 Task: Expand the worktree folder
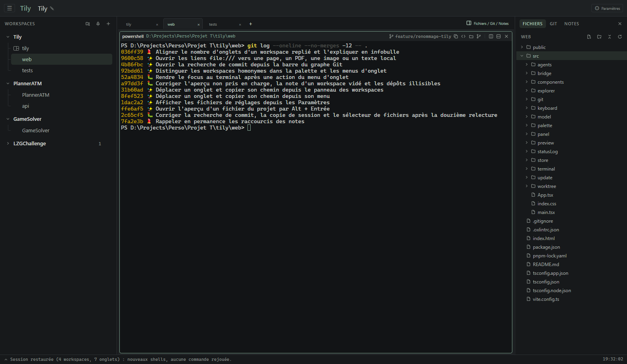[527, 186]
